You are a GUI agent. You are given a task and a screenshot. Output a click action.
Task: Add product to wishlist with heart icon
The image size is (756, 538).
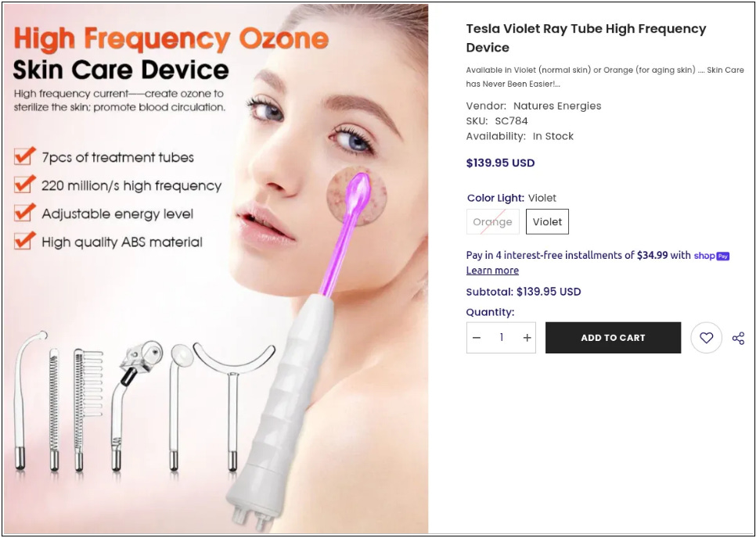pyautogui.click(x=706, y=338)
